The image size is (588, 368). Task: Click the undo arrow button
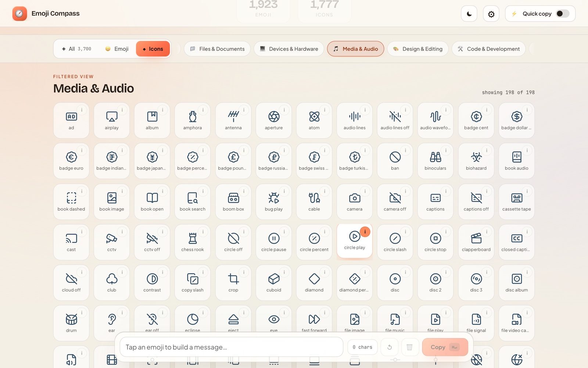pos(390,347)
